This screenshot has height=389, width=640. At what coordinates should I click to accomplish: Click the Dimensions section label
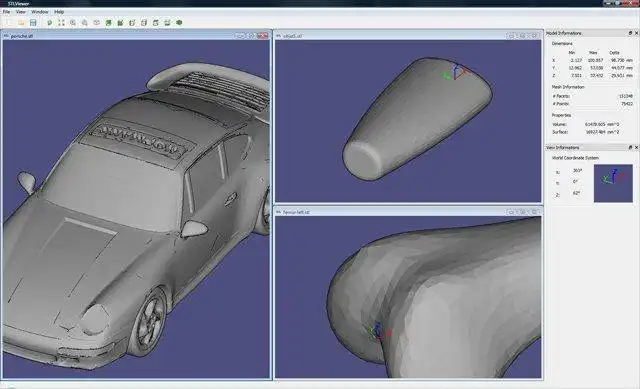pyautogui.click(x=562, y=43)
